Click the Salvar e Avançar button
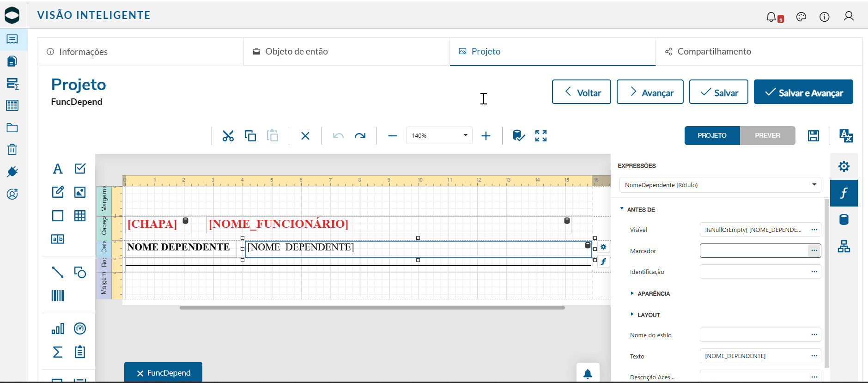This screenshot has height=383, width=868. click(x=803, y=92)
